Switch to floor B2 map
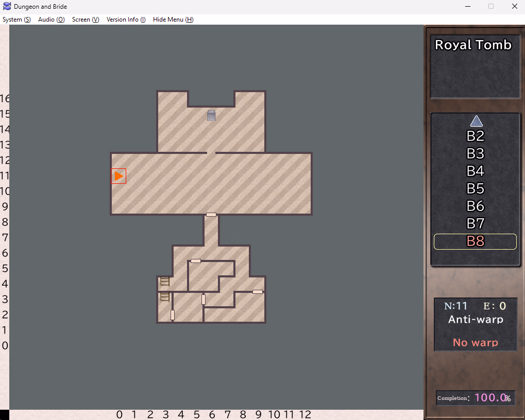525x420 pixels. (x=475, y=136)
